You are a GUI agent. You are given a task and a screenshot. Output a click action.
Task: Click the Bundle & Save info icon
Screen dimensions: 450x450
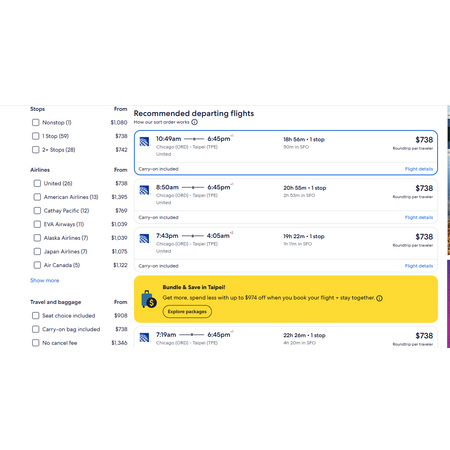click(379, 298)
